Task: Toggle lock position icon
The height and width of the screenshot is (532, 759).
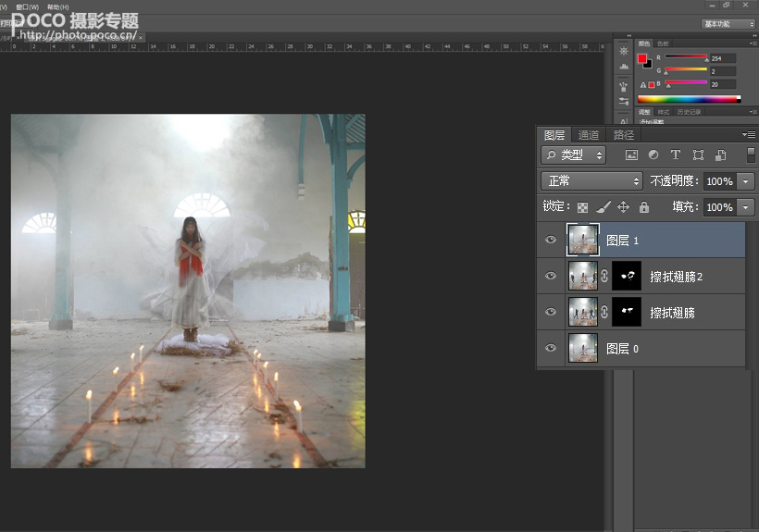Action: pyautogui.click(x=624, y=207)
